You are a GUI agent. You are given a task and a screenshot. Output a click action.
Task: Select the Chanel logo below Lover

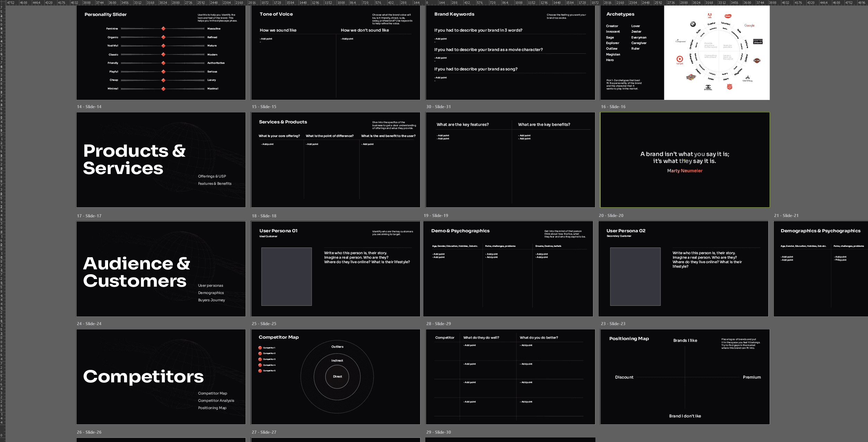coord(708,87)
